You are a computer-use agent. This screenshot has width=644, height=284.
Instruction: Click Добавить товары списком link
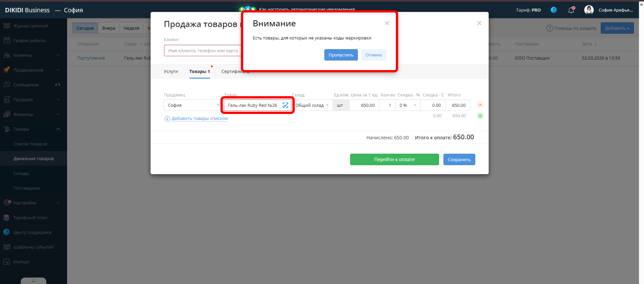pyautogui.click(x=199, y=119)
